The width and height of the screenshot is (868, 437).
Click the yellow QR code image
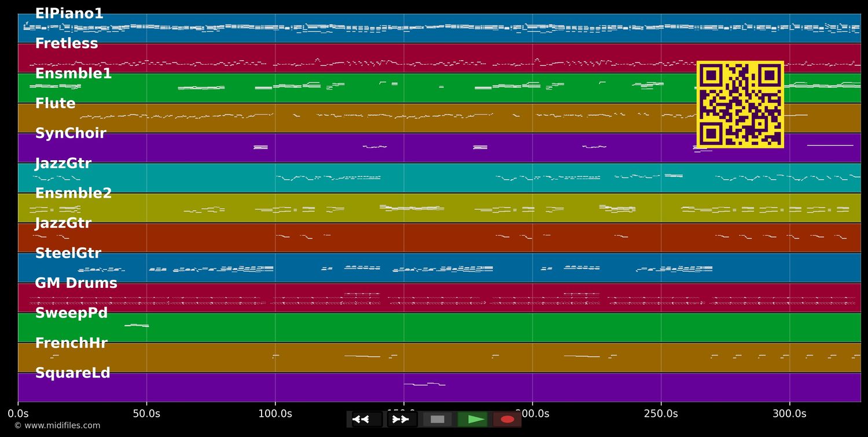(740, 105)
